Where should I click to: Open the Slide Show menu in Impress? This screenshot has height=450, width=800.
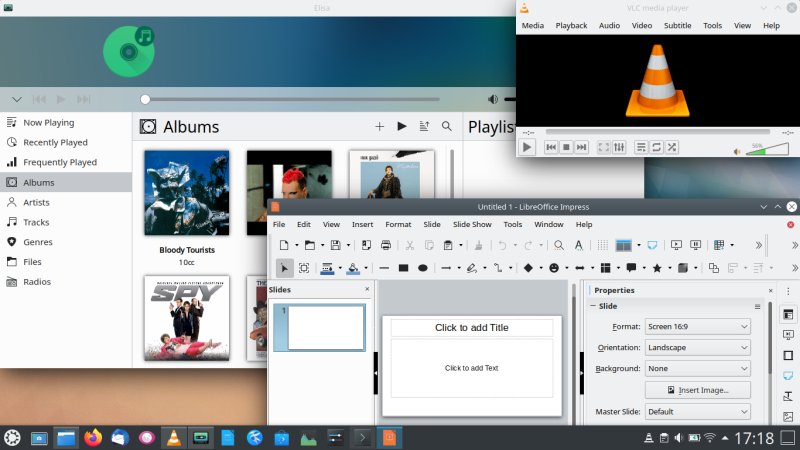coord(472,225)
